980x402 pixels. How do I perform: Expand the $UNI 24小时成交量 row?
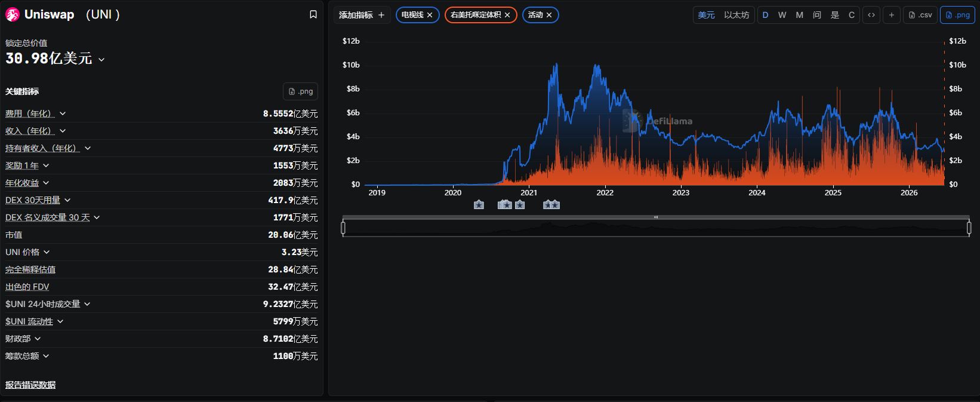pos(87,304)
